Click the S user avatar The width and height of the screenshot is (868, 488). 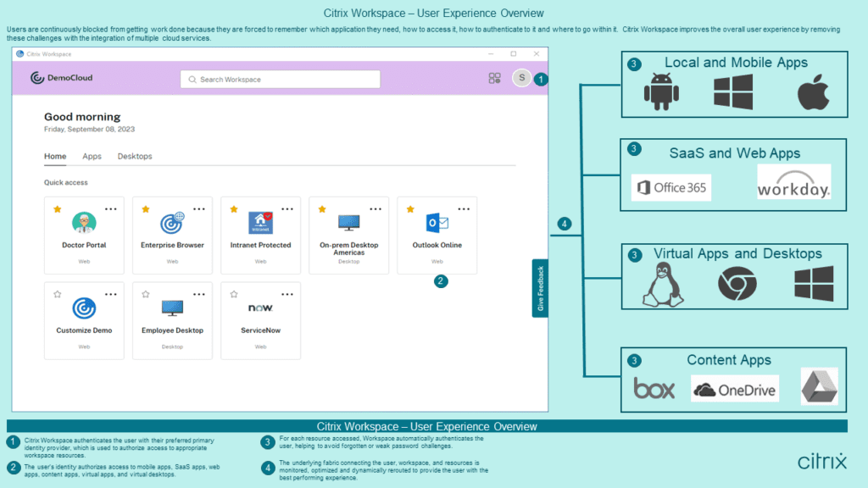(x=521, y=78)
